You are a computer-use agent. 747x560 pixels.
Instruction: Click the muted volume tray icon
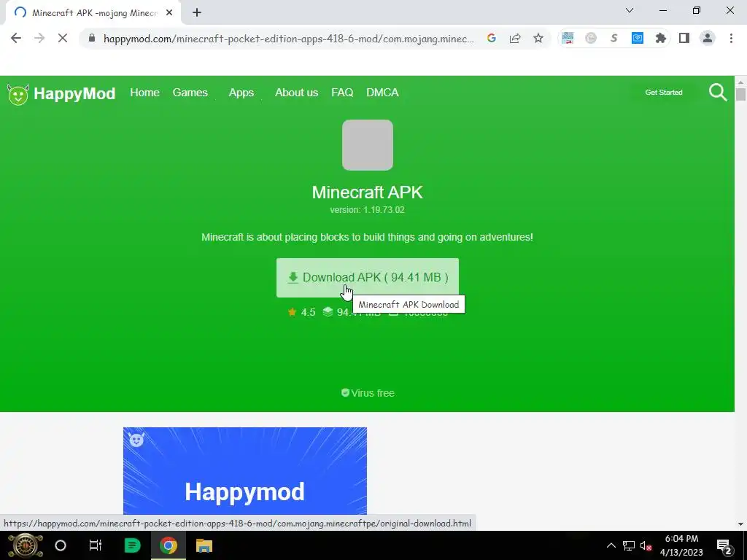click(x=646, y=545)
